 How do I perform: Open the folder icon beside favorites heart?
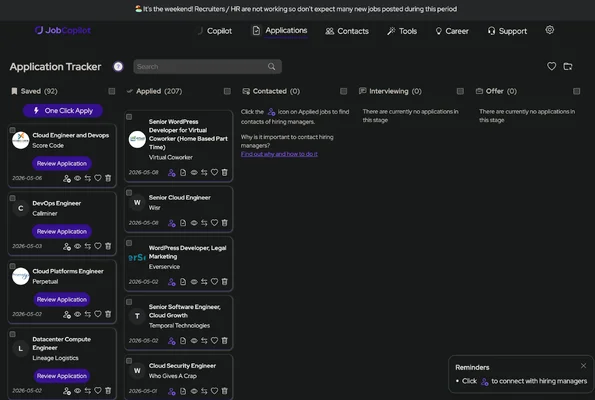[x=568, y=66]
